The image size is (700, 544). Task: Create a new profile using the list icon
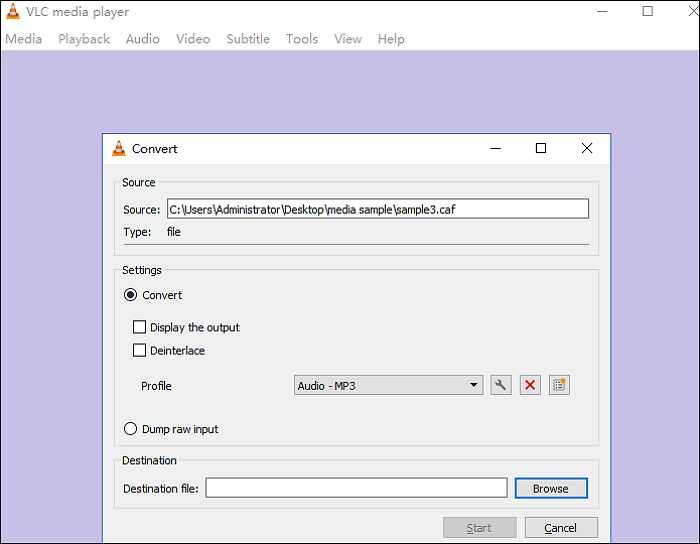pyautogui.click(x=559, y=385)
